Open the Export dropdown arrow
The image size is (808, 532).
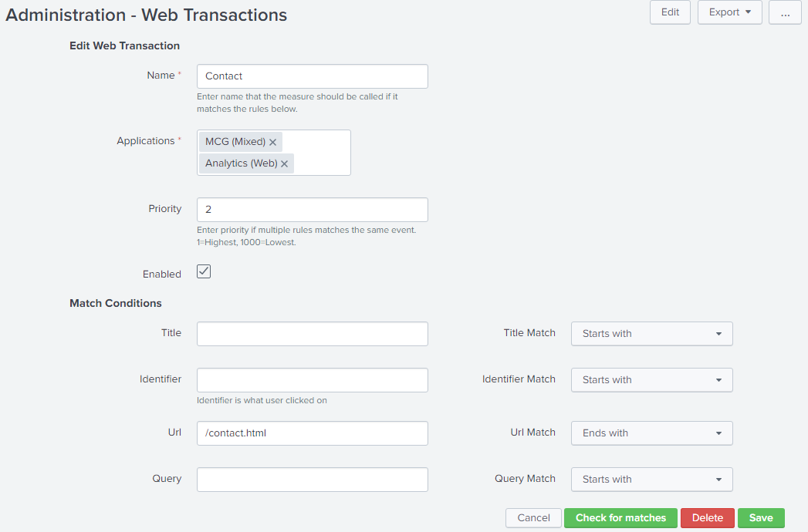click(x=749, y=12)
